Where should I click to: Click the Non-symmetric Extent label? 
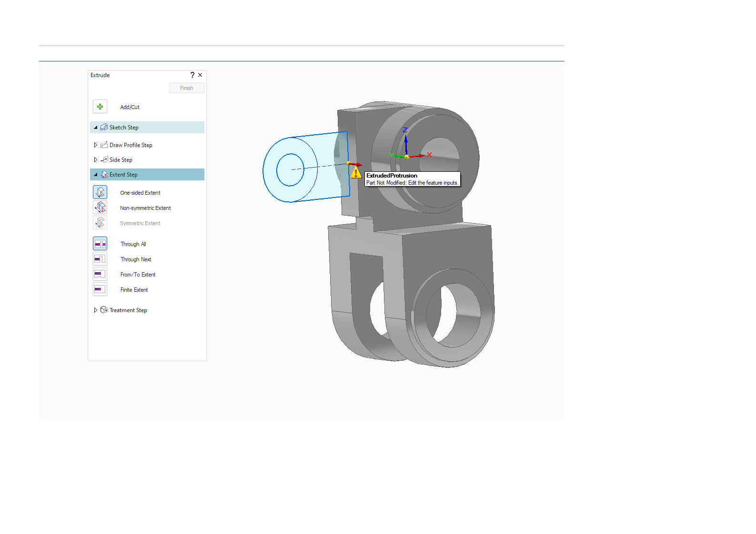tap(145, 208)
